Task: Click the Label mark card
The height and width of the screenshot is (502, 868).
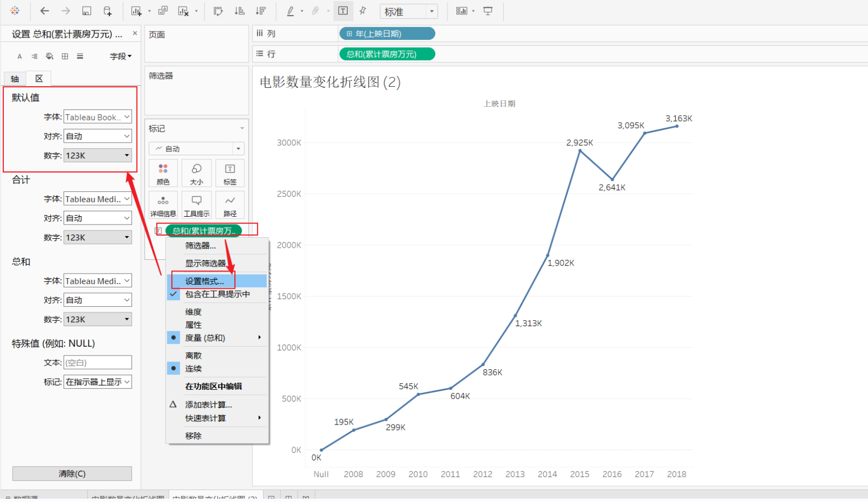Action: point(230,173)
